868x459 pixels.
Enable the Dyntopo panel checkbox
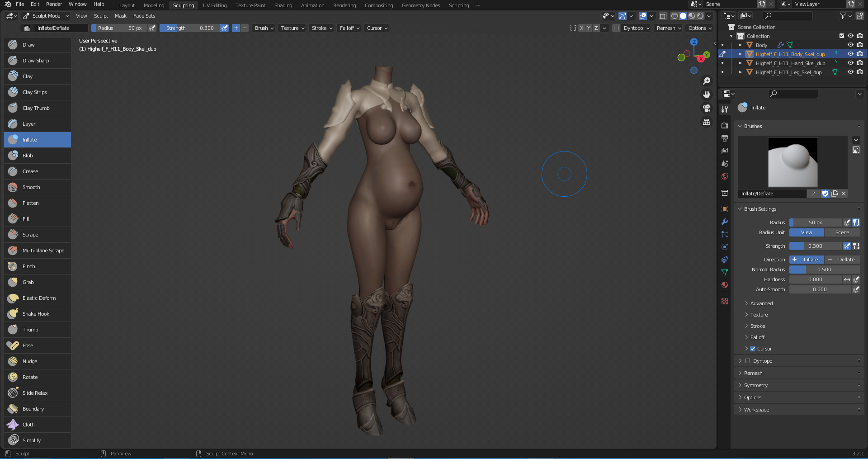748,361
